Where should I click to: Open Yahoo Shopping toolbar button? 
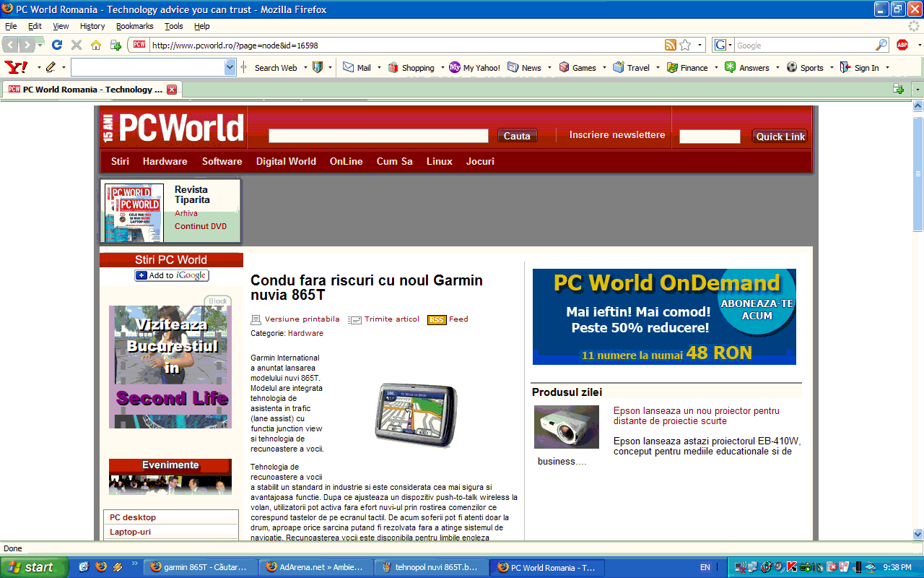[x=411, y=67]
